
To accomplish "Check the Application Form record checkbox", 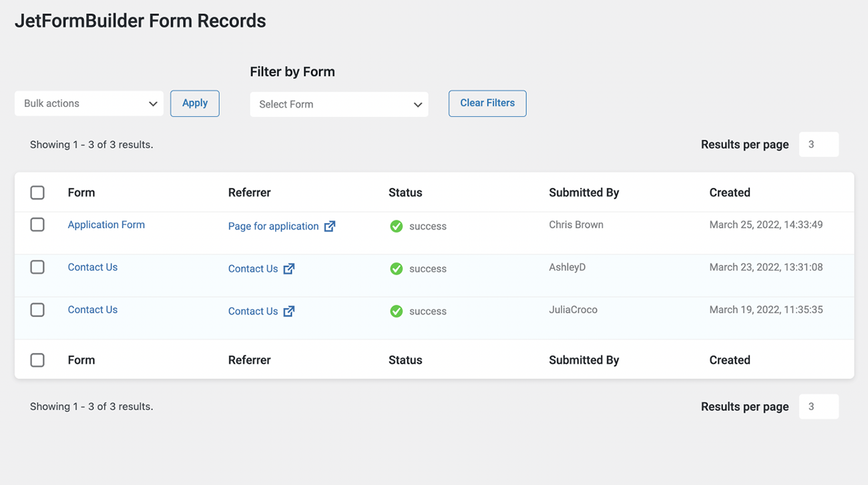I will (37, 224).
